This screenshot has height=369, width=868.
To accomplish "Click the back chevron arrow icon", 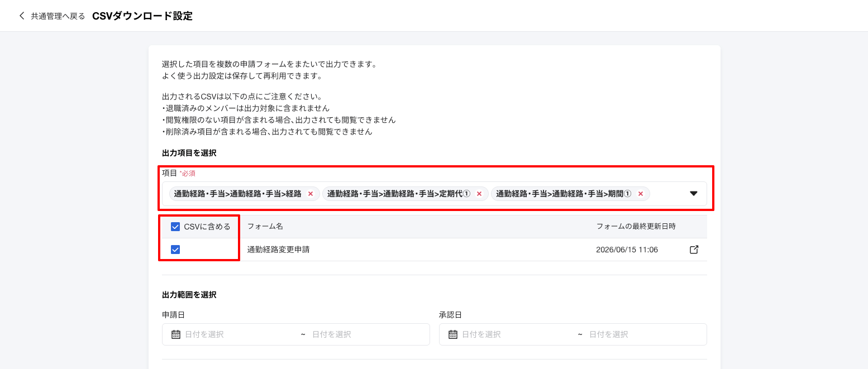I will tap(22, 16).
